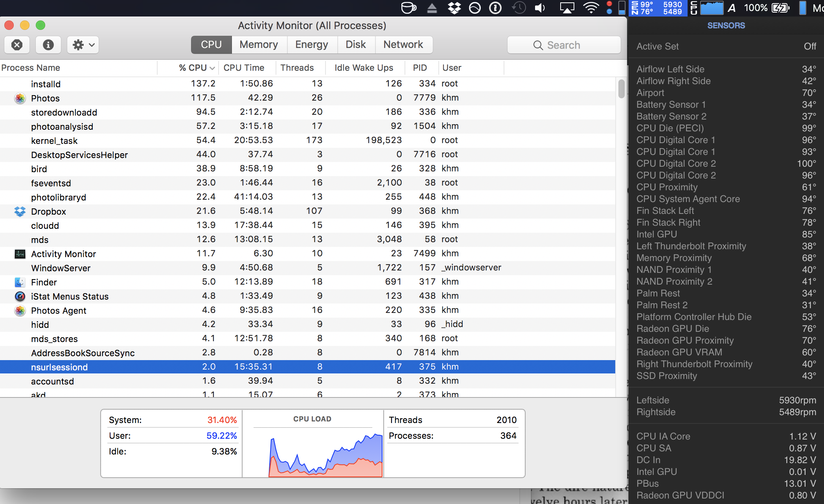
Task: Select the photoanalysisd process row
Action: point(307,126)
